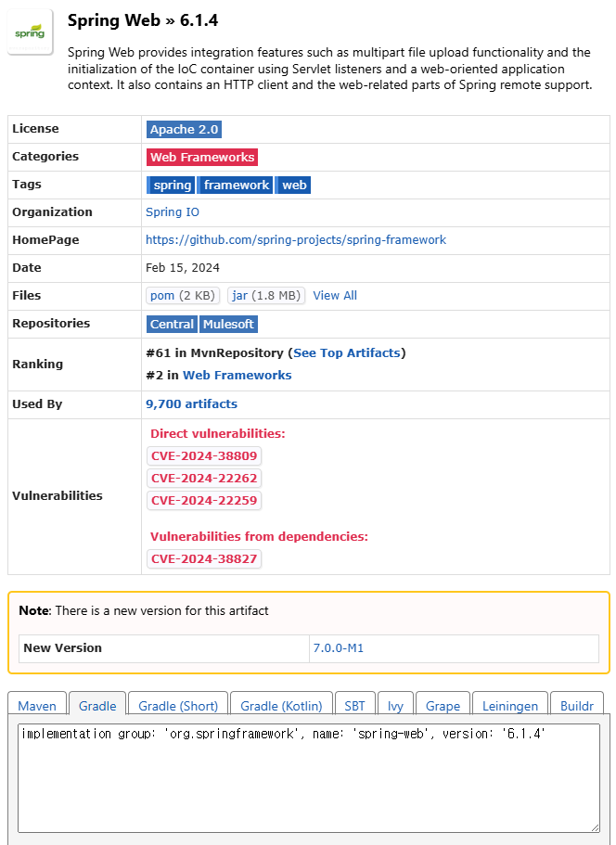Viewport: 616px width, 845px height.
Task: Download the jar file
Action: coord(266,295)
